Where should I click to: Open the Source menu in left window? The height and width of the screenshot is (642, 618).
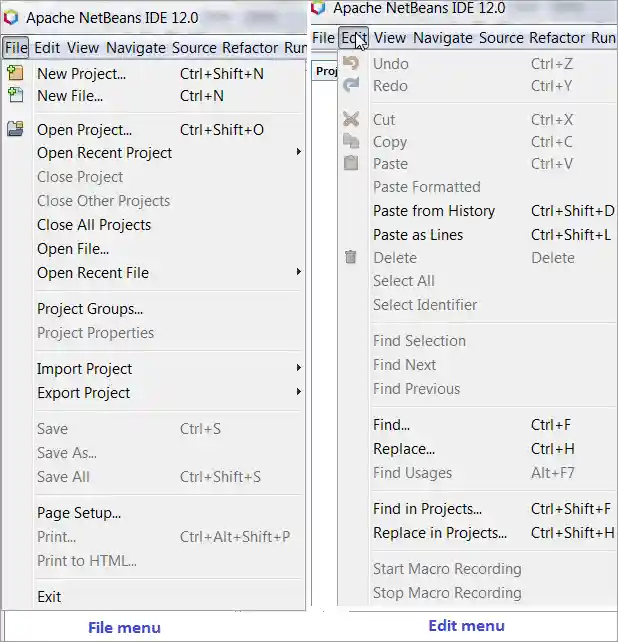(194, 48)
